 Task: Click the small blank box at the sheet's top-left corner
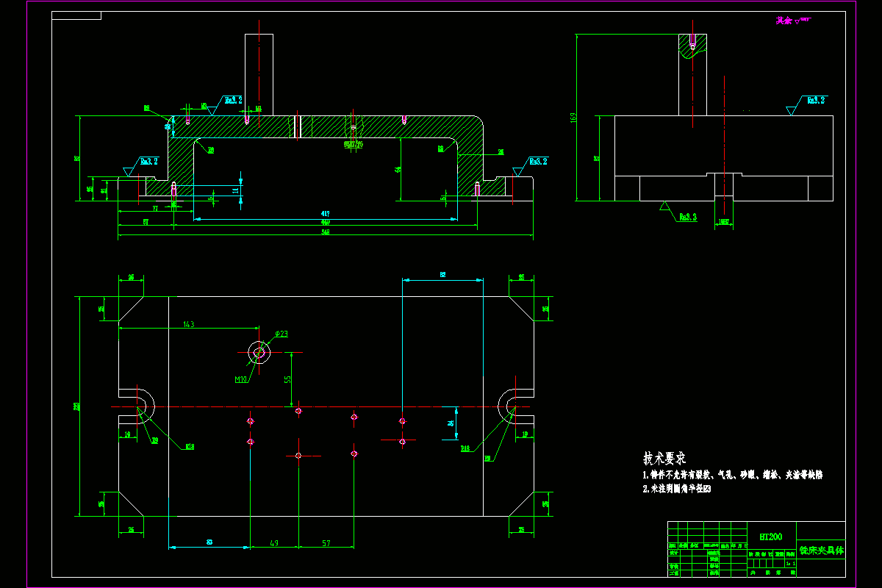point(76,15)
